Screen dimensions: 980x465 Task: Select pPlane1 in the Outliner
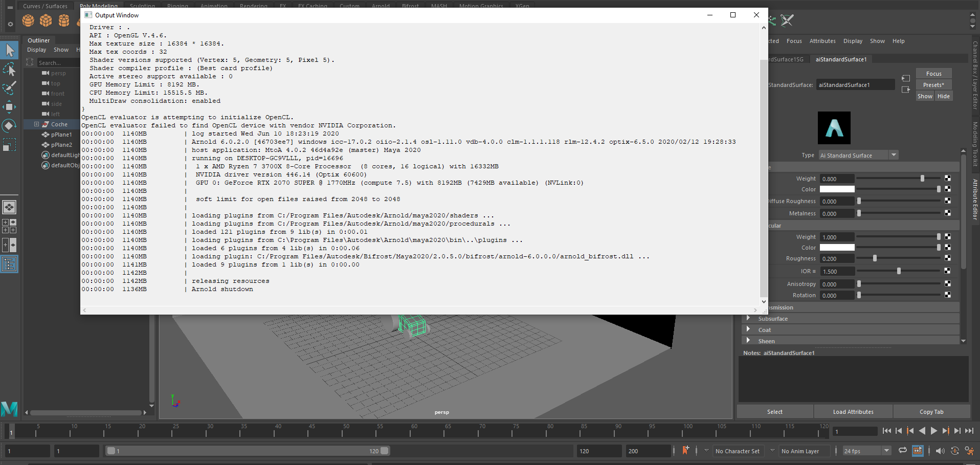coord(61,135)
